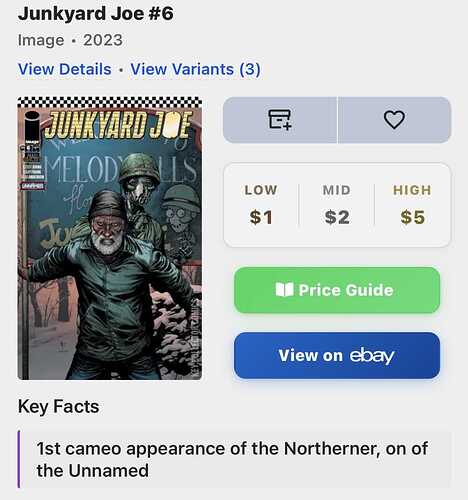
Task: Click the Key Facts heading
Action: 58,406
